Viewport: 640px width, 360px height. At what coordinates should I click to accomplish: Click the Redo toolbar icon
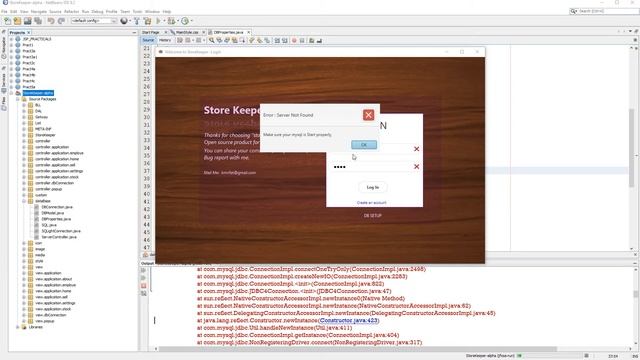(61, 21)
